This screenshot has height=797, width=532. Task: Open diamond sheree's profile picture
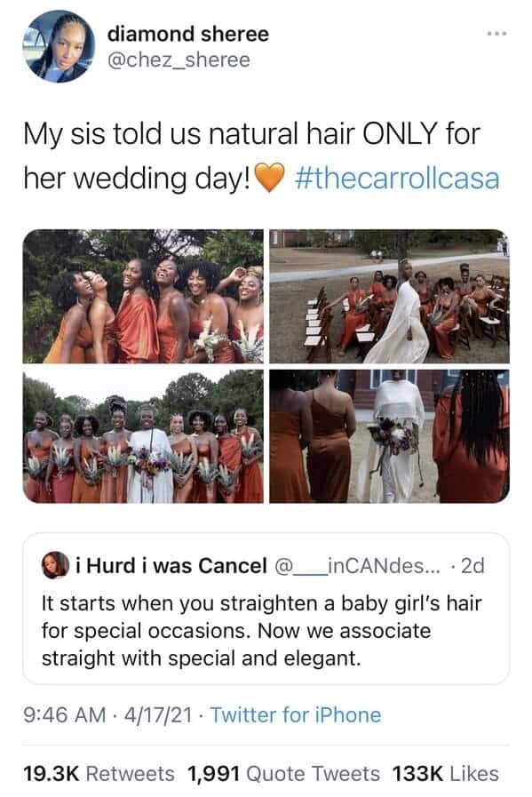[59, 46]
